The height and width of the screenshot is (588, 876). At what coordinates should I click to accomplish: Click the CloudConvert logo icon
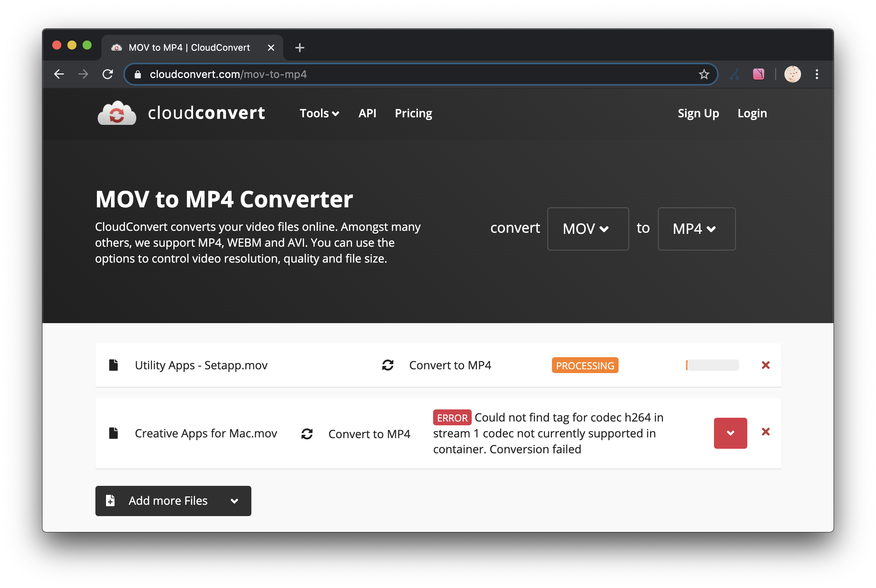tap(117, 113)
